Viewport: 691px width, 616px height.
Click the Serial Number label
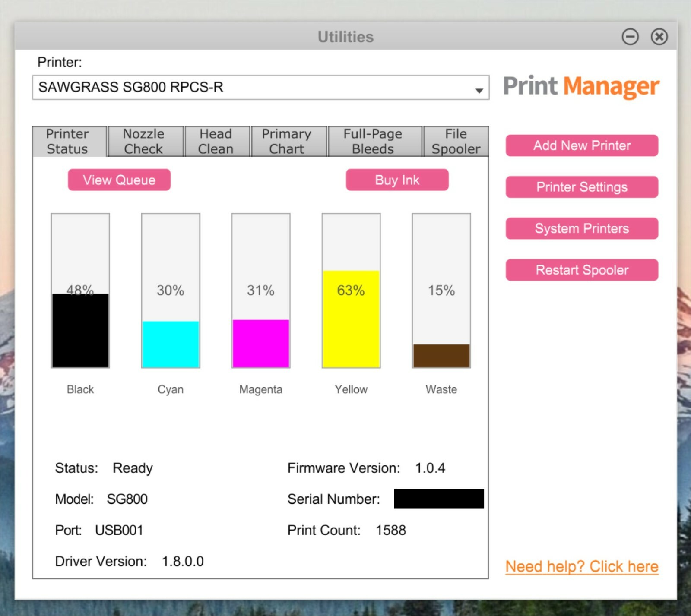tap(334, 499)
